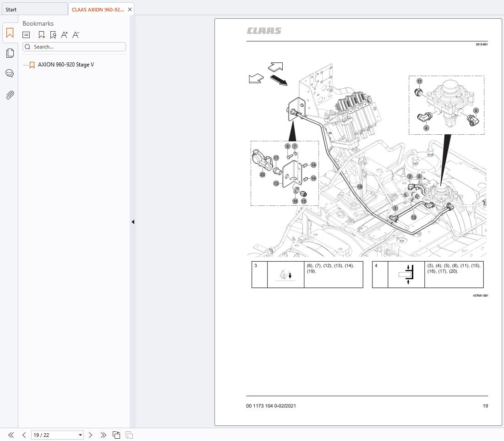
Task: Click the bookmark search-find icon
Action: [x=53, y=35]
